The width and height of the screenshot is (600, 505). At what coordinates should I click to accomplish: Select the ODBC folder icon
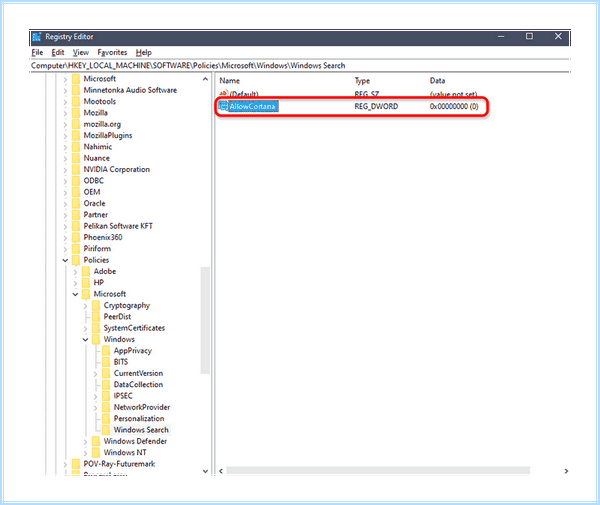(x=76, y=181)
